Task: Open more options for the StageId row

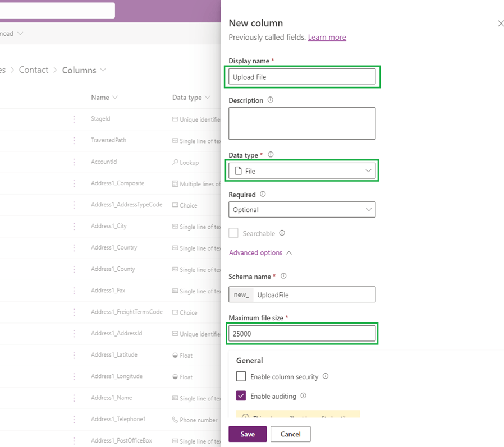Action: (74, 119)
